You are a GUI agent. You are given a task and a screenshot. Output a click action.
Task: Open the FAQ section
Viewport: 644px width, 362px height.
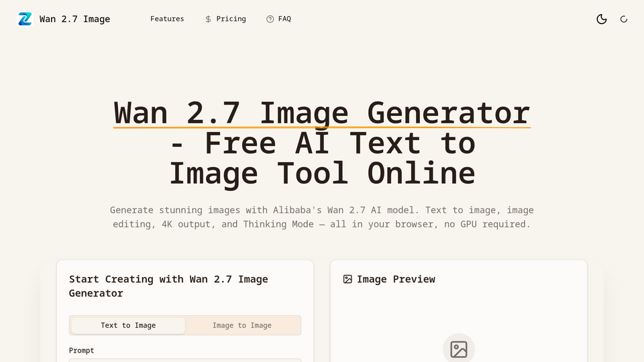coord(278,19)
